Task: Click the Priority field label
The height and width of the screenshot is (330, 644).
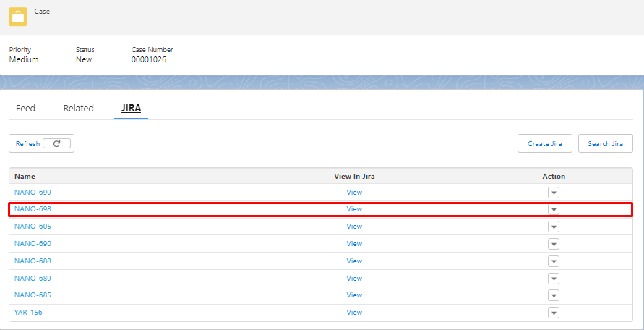Action: (x=20, y=50)
